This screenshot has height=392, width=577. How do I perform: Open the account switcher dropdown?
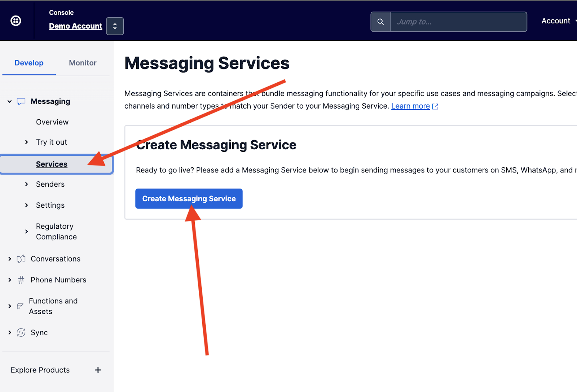pyautogui.click(x=115, y=26)
